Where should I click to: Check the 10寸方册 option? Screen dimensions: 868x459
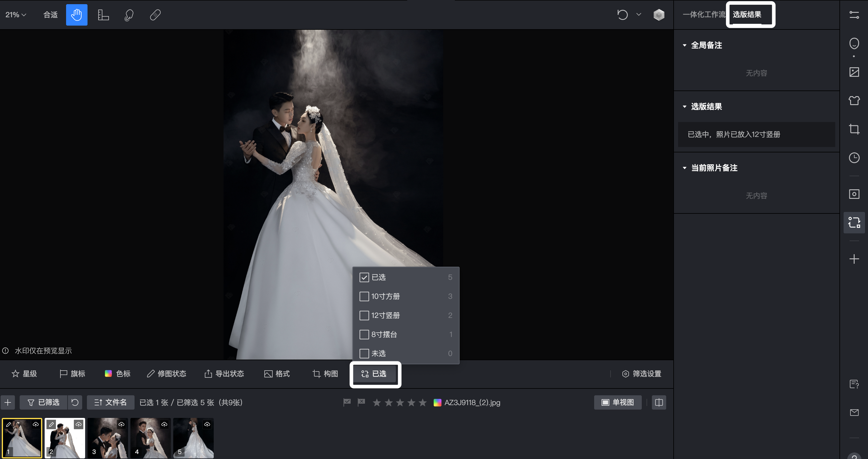click(x=364, y=296)
